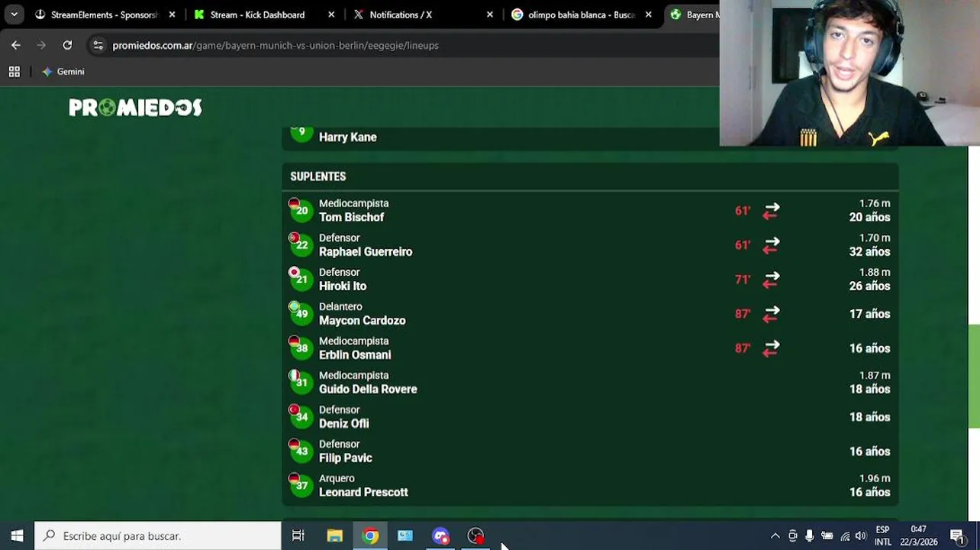Click number 43 badge of Filip Pavic
980x550 pixels.
pos(301,451)
